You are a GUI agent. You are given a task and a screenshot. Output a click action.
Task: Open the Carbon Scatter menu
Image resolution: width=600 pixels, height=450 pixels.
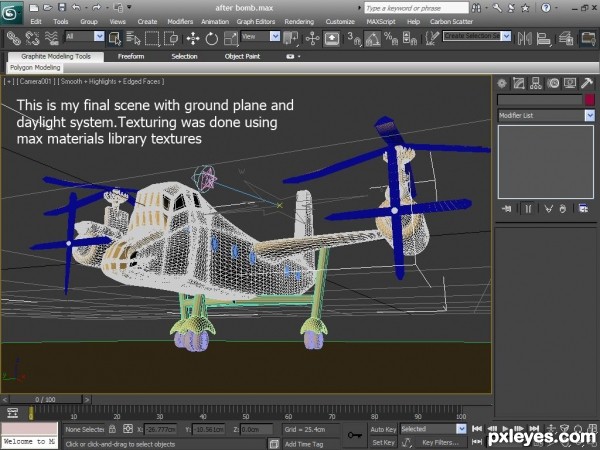(451, 22)
